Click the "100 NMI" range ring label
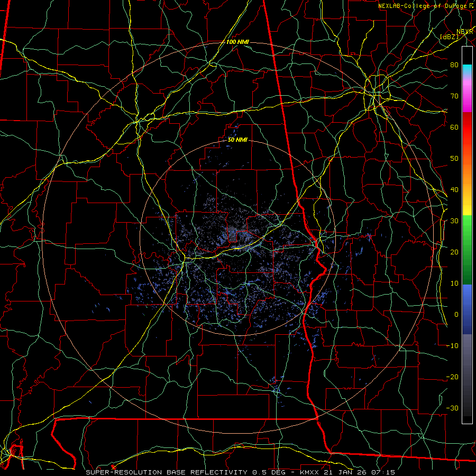Image resolution: width=476 pixels, height=476 pixels. pos(237,42)
